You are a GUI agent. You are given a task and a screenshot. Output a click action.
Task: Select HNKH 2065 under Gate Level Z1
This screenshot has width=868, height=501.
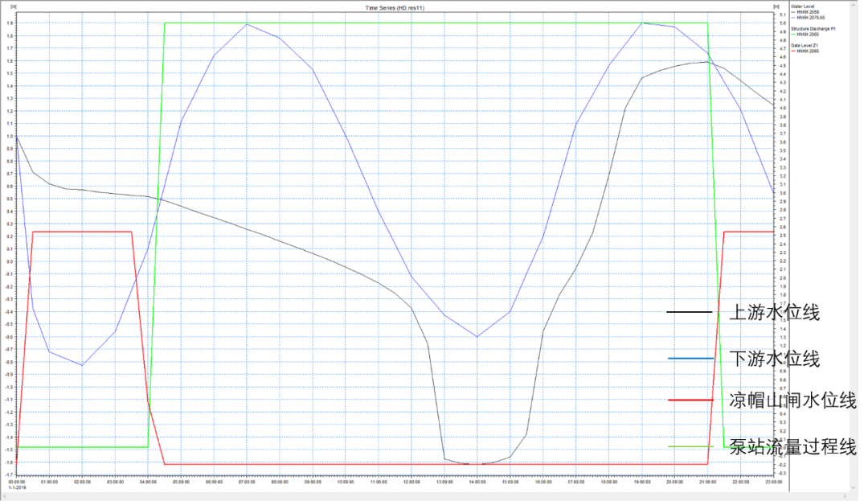click(809, 51)
